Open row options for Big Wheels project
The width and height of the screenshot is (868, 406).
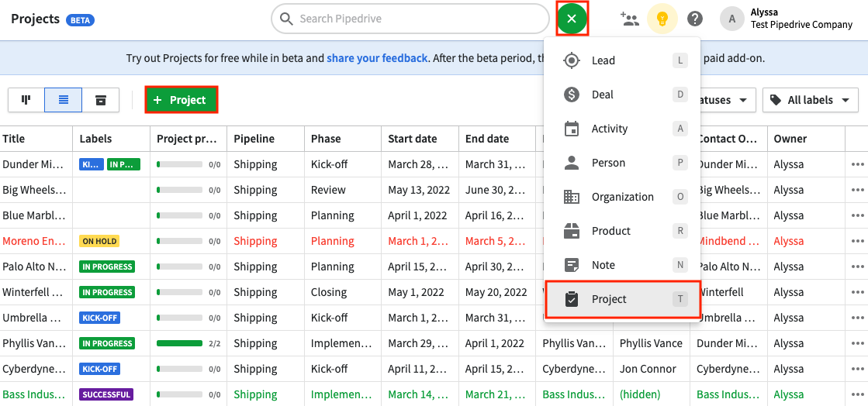pos(857,190)
